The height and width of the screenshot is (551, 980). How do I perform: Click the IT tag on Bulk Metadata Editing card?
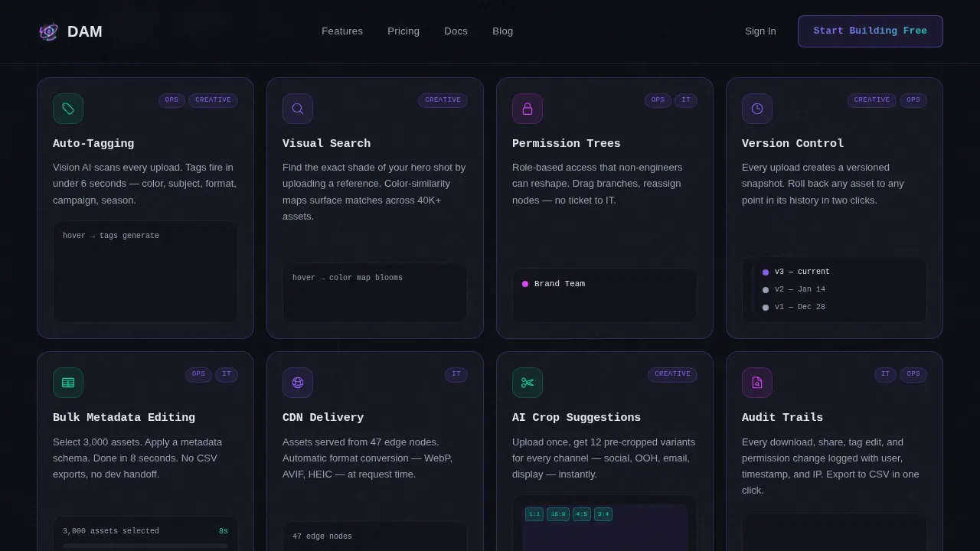point(227,374)
